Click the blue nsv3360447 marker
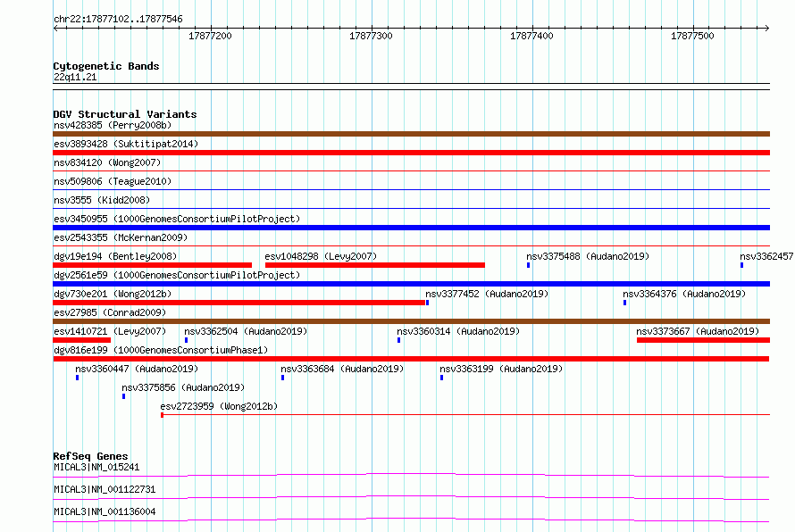 [x=77, y=378]
